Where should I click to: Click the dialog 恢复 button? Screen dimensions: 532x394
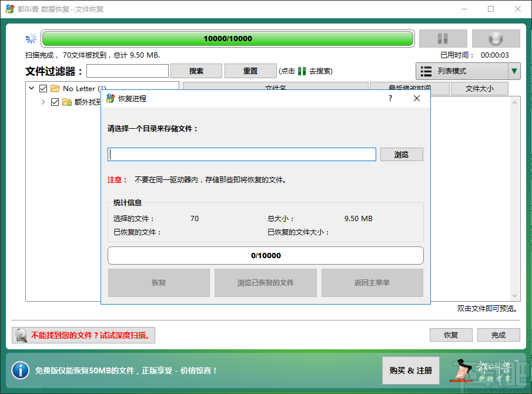pos(159,283)
